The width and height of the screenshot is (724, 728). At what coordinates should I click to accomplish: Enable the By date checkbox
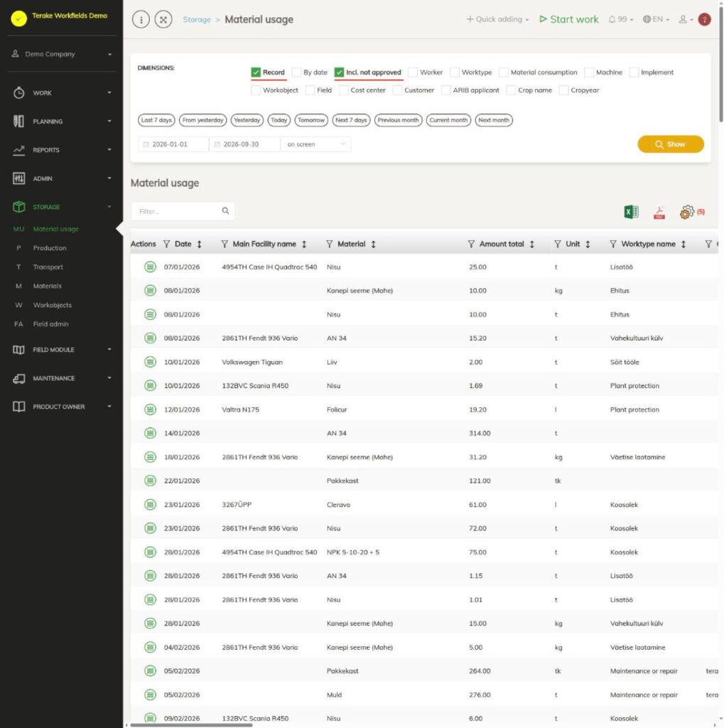(296, 73)
